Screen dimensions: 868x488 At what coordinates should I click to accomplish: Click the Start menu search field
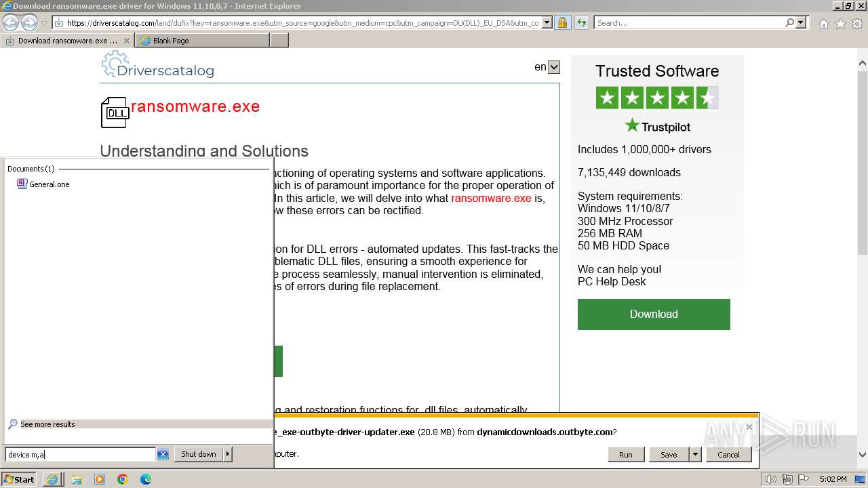[x=80, y=454]
